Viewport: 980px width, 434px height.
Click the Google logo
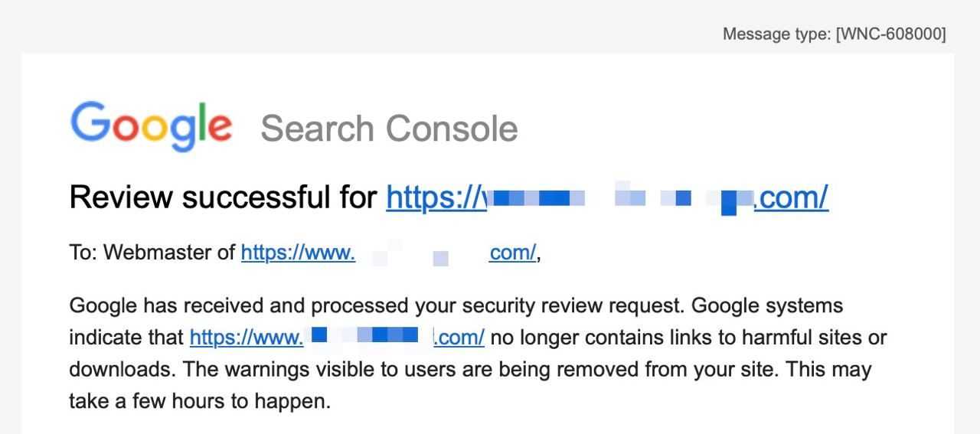tap(151, 126)
